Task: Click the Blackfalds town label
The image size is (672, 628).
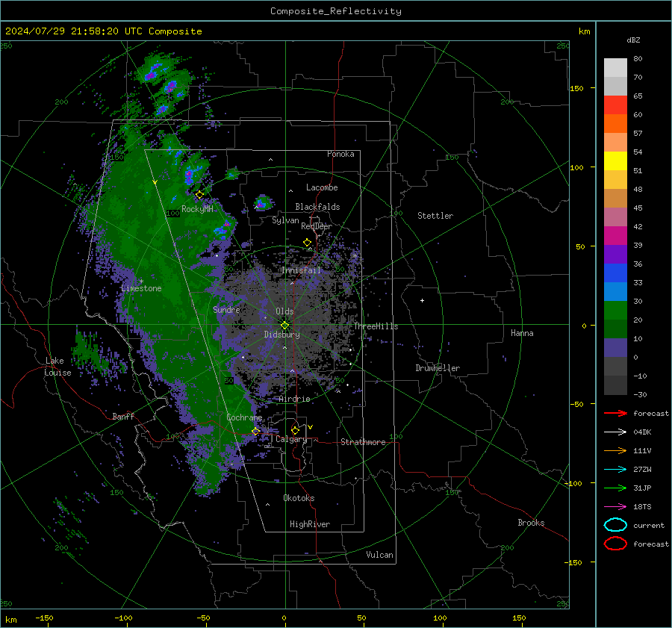Action: 317,207
